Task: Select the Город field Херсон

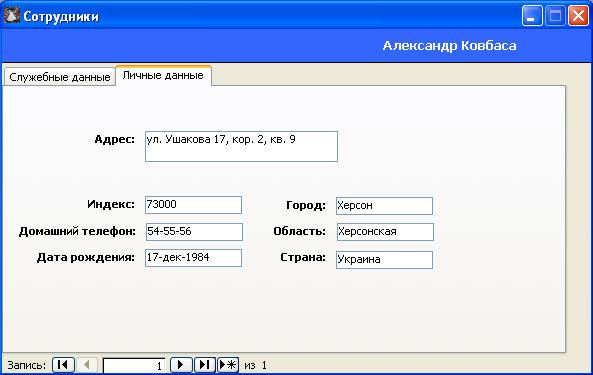Action: tap(384, 206)
